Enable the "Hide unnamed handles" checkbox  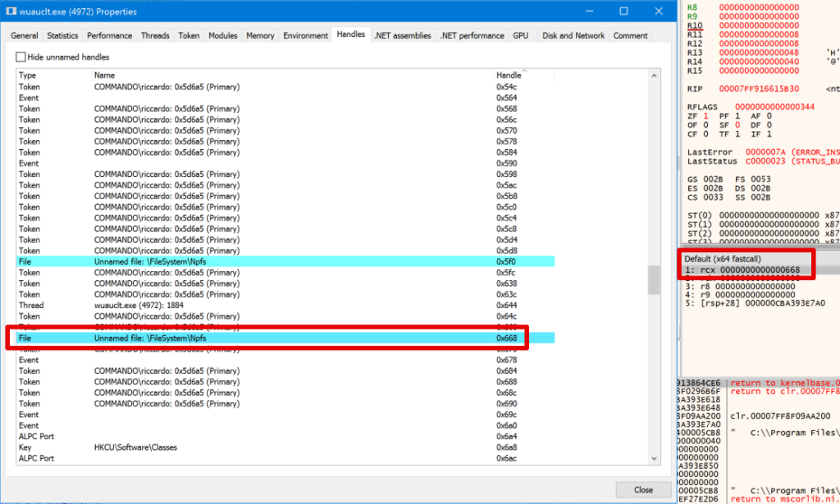[21, 57]
